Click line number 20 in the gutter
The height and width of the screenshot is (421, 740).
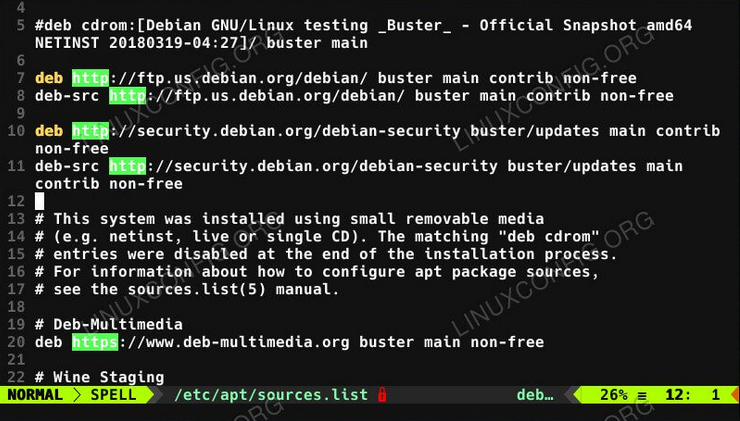pos(15,342)
